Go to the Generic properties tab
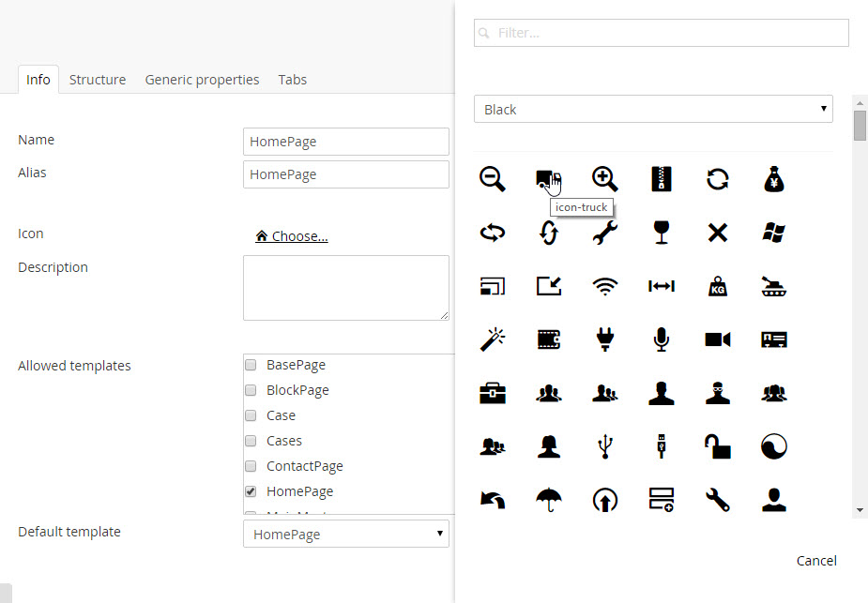Viewport: 868px width, 603px height. pos(202,80)
